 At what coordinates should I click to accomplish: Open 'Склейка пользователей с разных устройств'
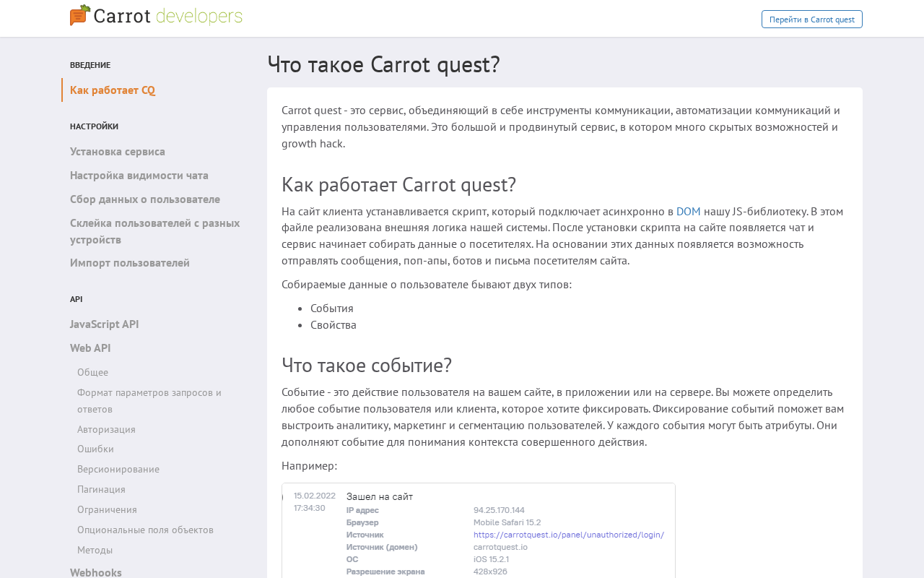155,231
